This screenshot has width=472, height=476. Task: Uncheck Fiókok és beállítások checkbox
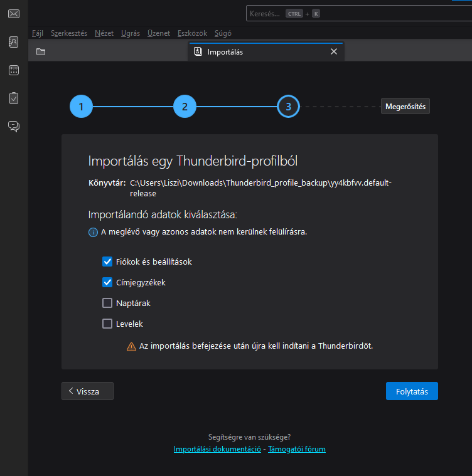point(107,262)
